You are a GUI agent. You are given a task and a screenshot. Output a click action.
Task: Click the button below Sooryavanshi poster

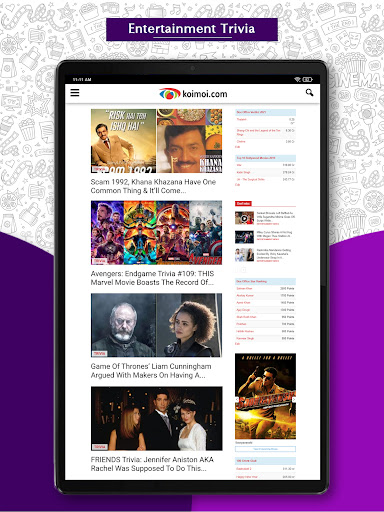(265, 449)
